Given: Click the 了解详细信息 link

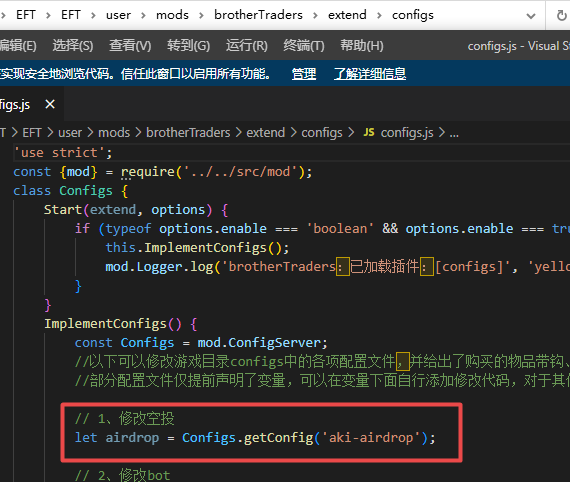Looking at the screenshot, I should [x=370, y=74].
